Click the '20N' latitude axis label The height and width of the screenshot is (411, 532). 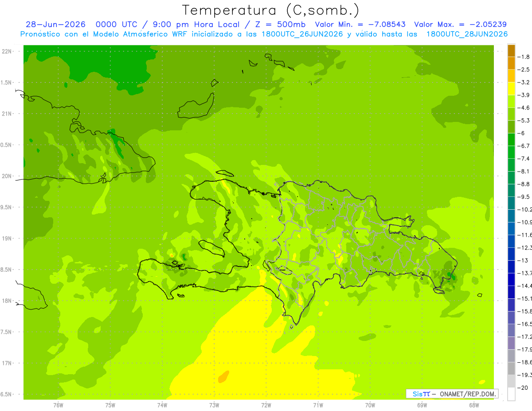8,176
